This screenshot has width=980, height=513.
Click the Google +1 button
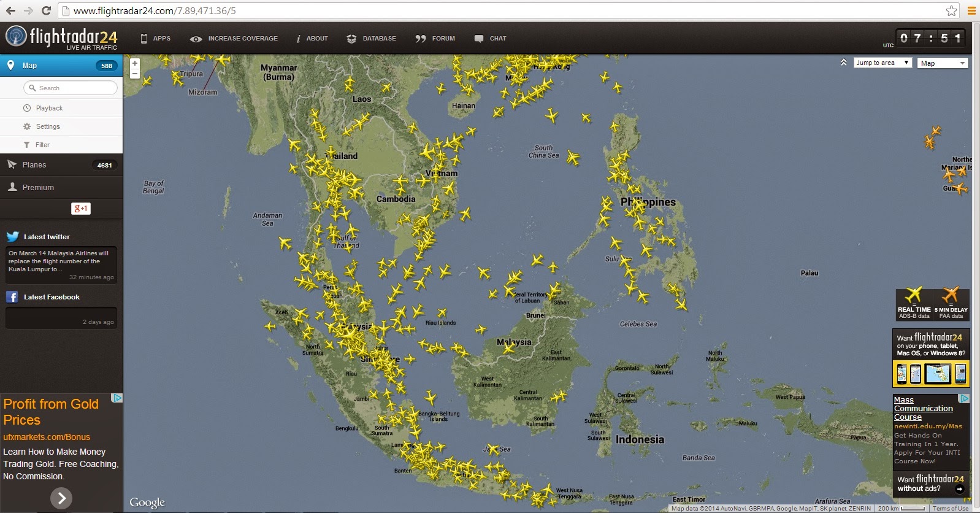[x=81, y=209]
